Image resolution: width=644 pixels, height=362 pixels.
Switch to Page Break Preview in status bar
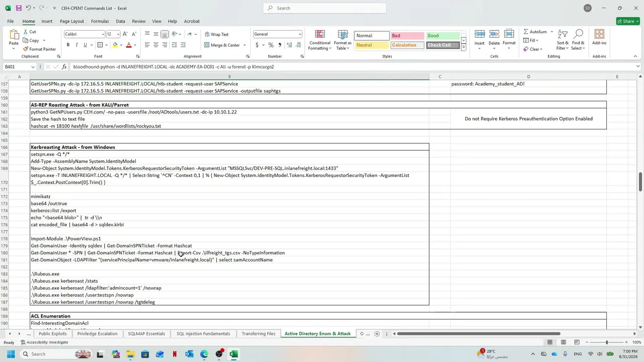pyautogui.click(x=577, y=342)
